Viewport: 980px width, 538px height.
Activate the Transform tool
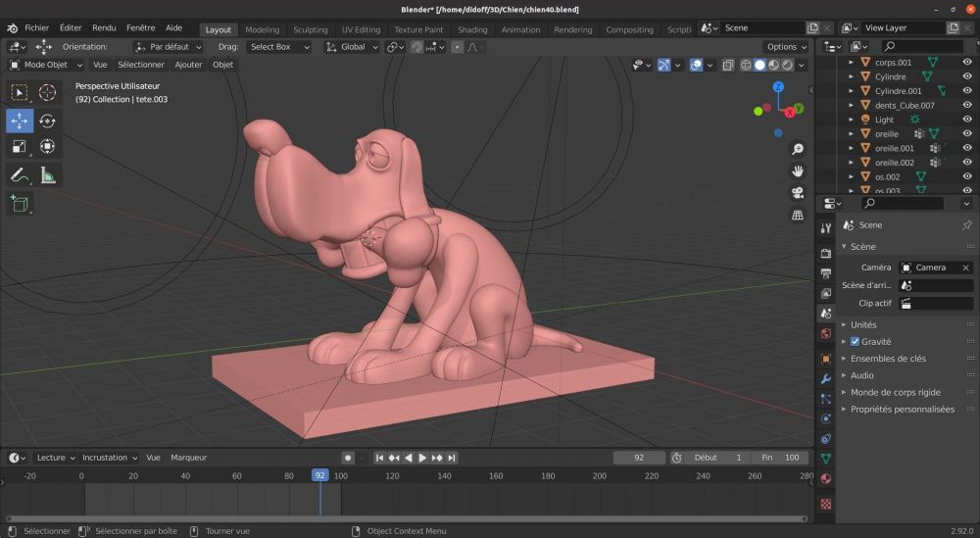(x=47, y=146)
